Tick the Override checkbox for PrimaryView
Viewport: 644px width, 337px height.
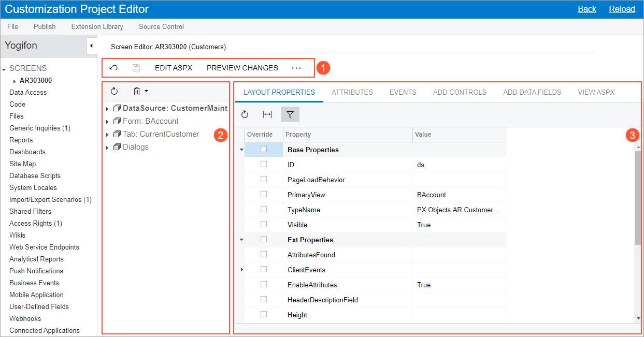coord(264,194)
